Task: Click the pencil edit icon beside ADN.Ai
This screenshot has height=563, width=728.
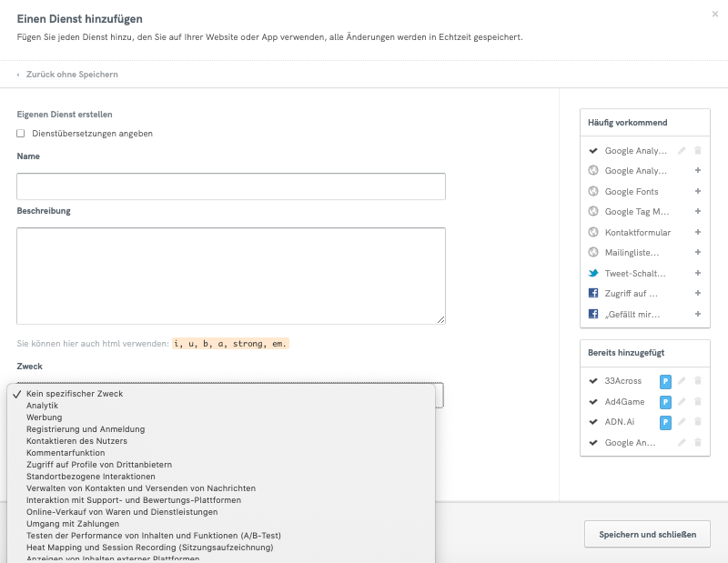Action: coord(681,422)
